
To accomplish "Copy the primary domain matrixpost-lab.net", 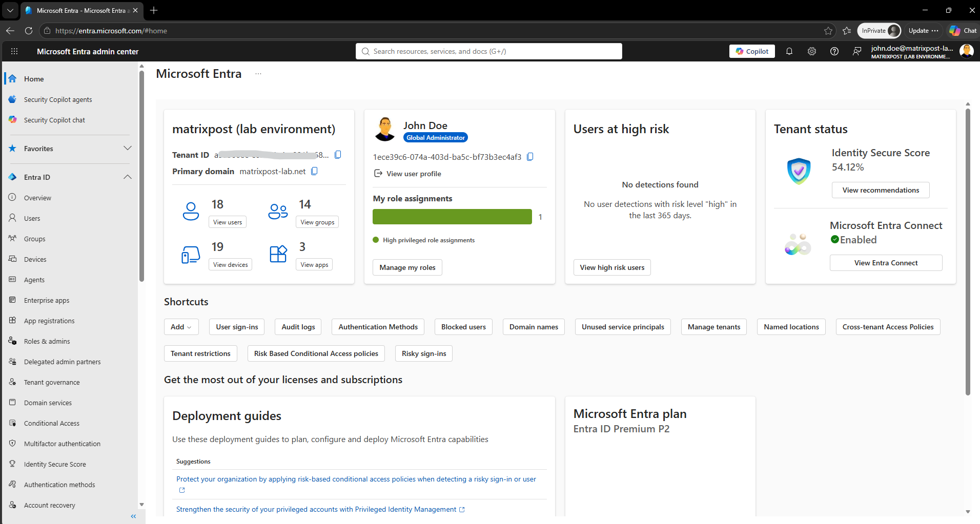I will tap(315, 171).
